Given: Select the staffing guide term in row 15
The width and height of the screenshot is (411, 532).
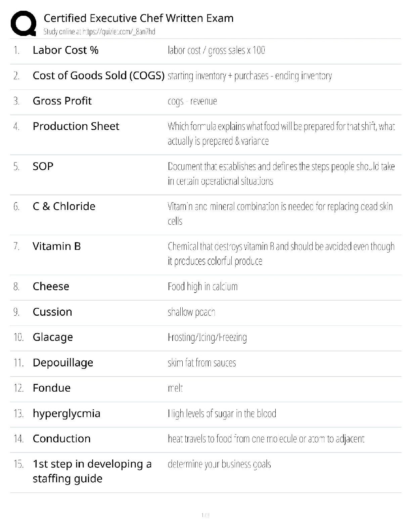Looking at the screenshot, I should coord(92,471).
